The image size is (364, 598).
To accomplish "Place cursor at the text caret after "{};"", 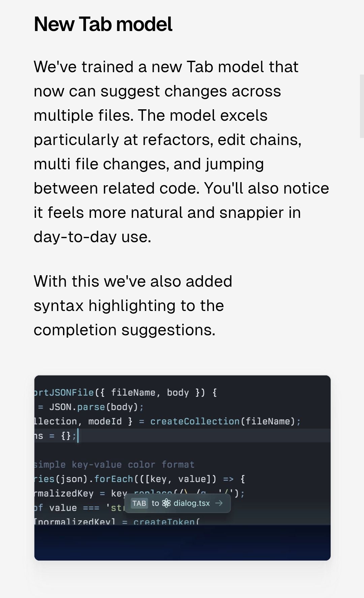I will [78, 436].
